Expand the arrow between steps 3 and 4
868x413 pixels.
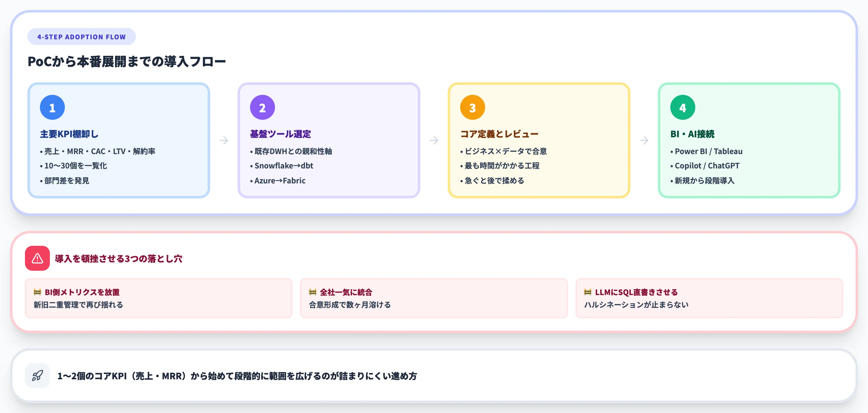[644, 141]
